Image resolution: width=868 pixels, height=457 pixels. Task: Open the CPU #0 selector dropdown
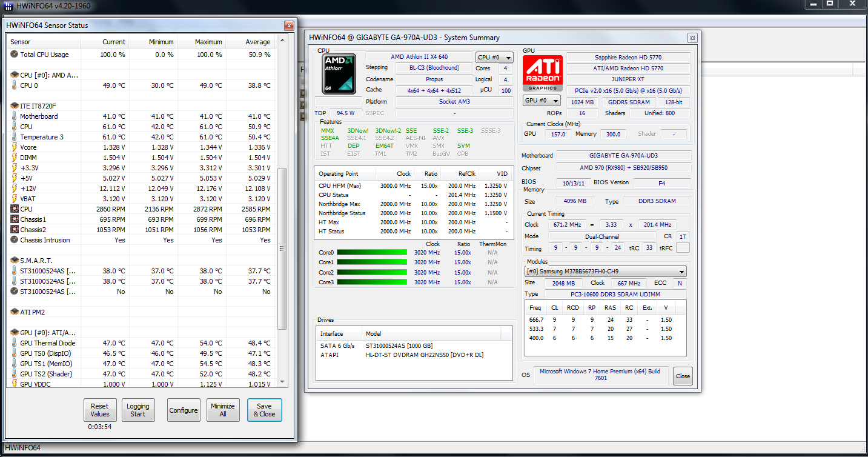(x=494, y=58)
